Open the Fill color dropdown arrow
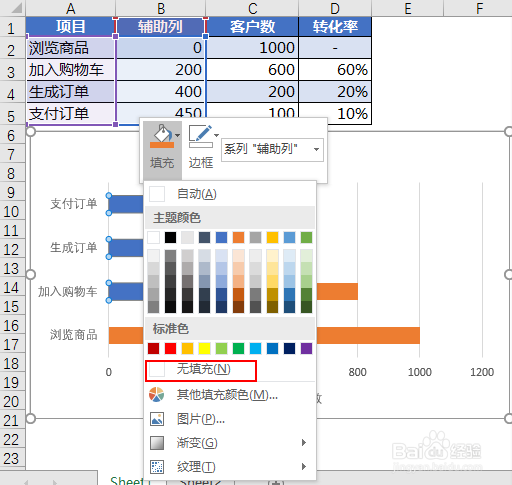Screen dimensions: 512x485 point(178,135)
